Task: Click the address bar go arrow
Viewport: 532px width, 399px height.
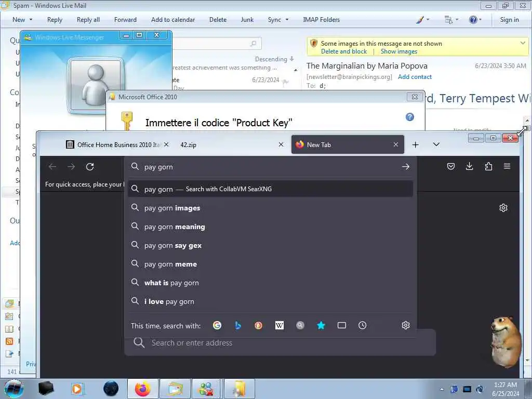Action: 405,167
